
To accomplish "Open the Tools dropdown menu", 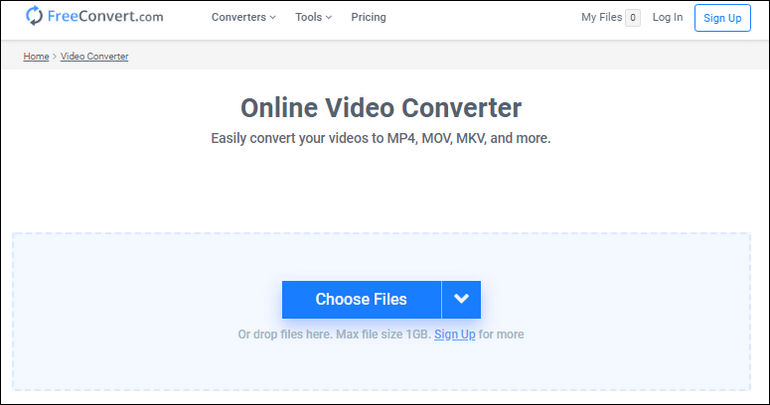I will (x=313, y=17).
